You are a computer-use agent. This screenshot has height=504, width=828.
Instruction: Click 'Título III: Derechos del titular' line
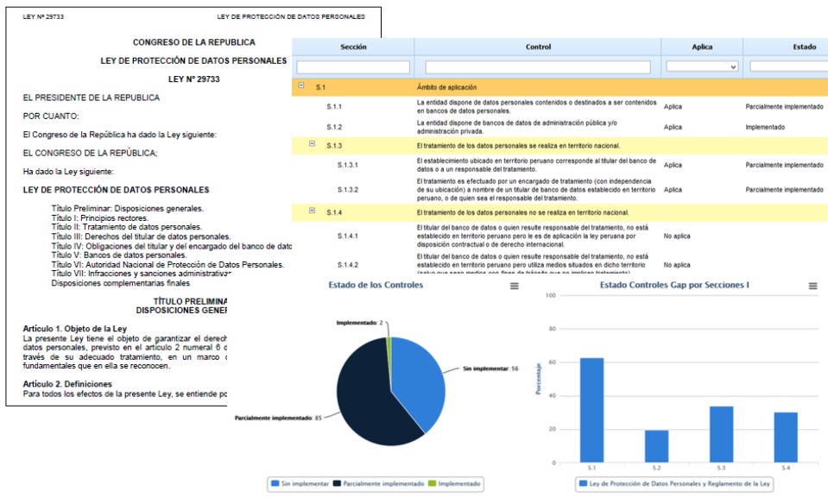141,236
